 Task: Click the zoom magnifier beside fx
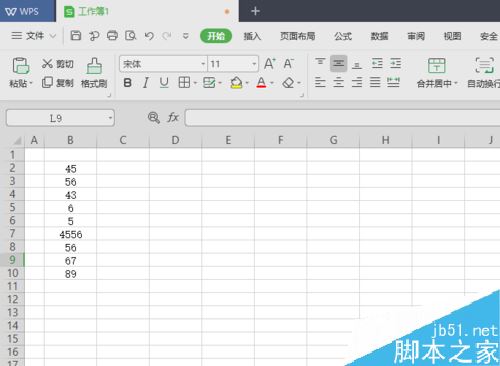[154, 117]
